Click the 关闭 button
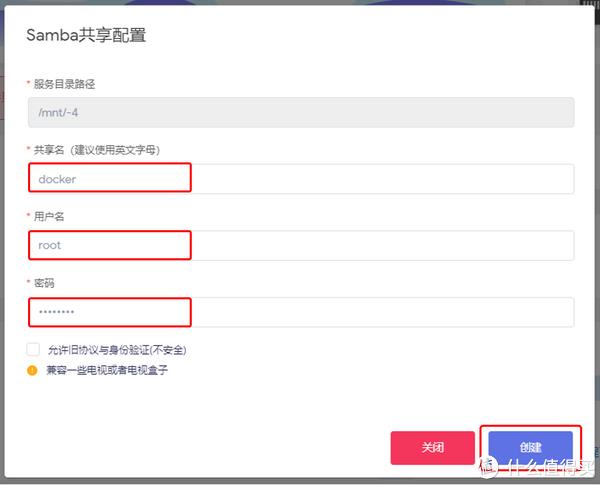Viewport: 600px width, 485px height. pyautogui.click(x=432, y=447)
